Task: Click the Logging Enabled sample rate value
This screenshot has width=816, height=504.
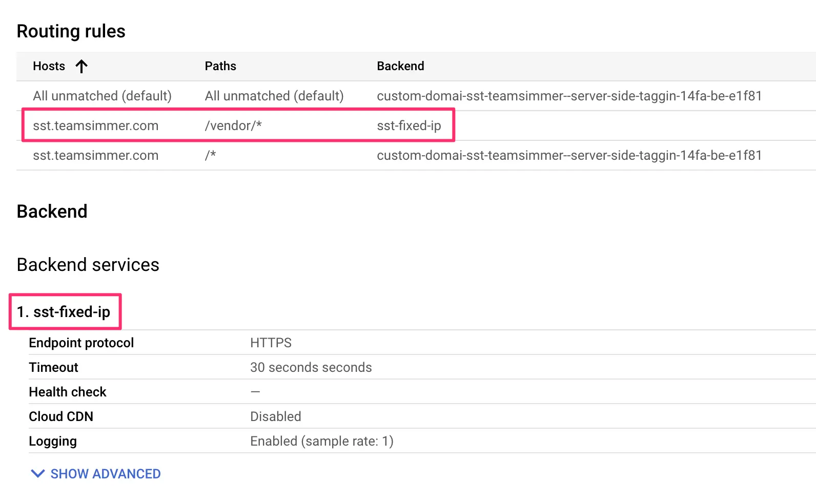Action: point(321,441)
